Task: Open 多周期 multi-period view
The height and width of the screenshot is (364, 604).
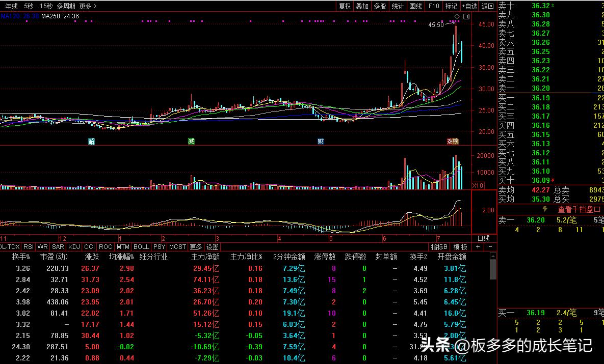Action: point(66,6)
